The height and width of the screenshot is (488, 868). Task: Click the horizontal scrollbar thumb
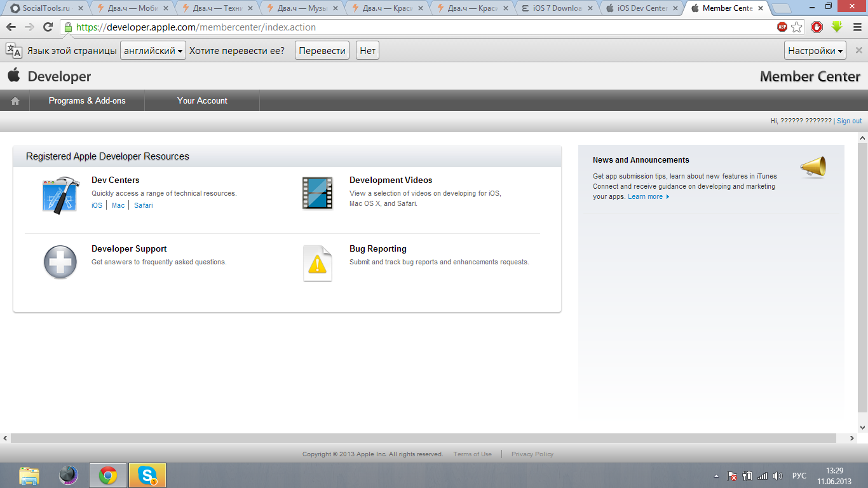point(424,438)
